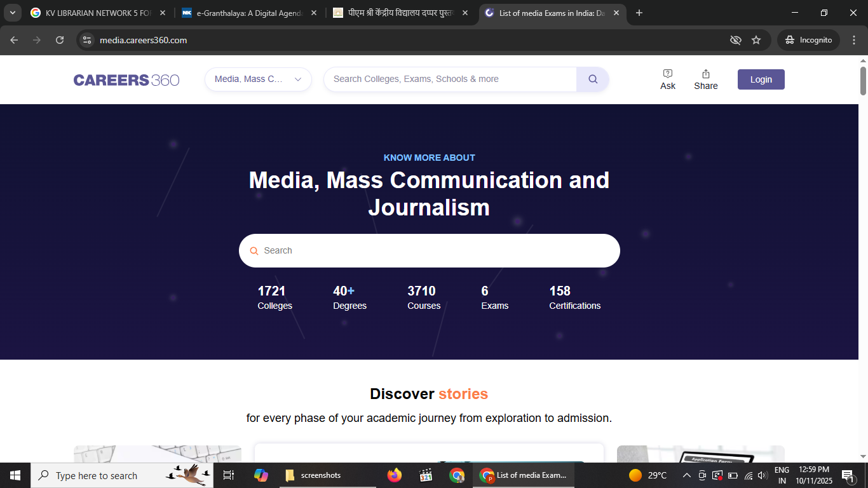Click the magnifier search button in header
868x488 pixels.
point(592,79)
